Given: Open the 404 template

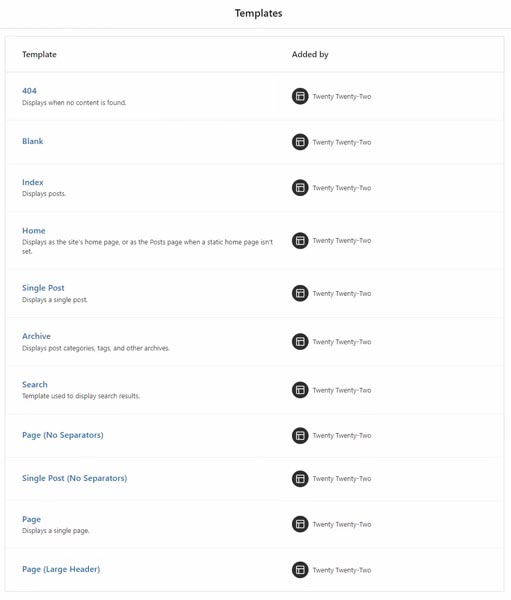Looking at the screenshot, I should click(x=29, y=91).
